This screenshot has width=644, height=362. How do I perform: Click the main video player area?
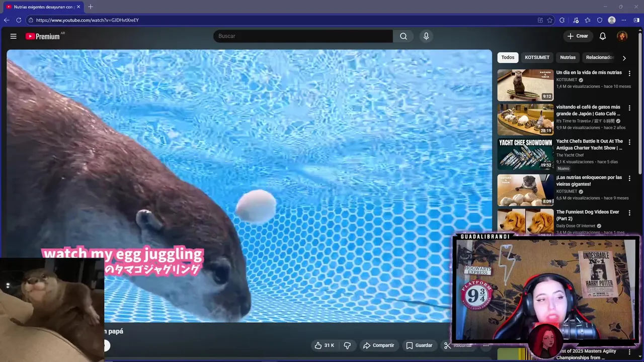[249, 186]
